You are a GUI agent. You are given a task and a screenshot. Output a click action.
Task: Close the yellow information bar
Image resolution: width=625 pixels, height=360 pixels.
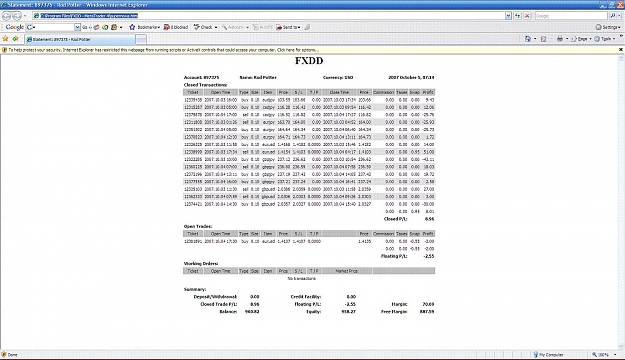pos(620,49)
